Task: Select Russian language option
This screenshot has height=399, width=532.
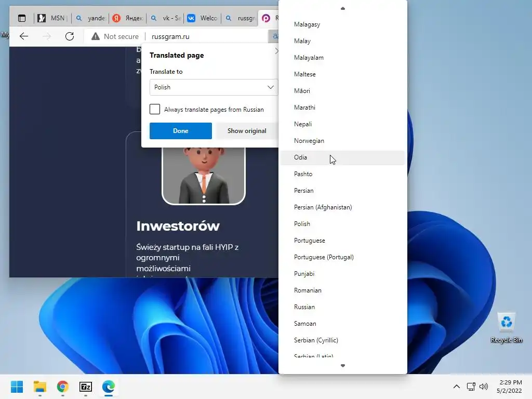Action: [x=343, y=307]
